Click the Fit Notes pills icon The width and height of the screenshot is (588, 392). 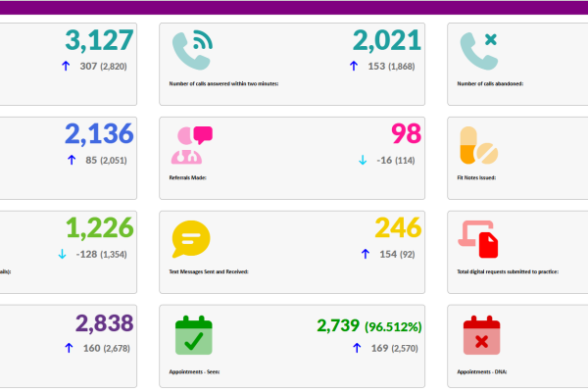click(479, 145)
